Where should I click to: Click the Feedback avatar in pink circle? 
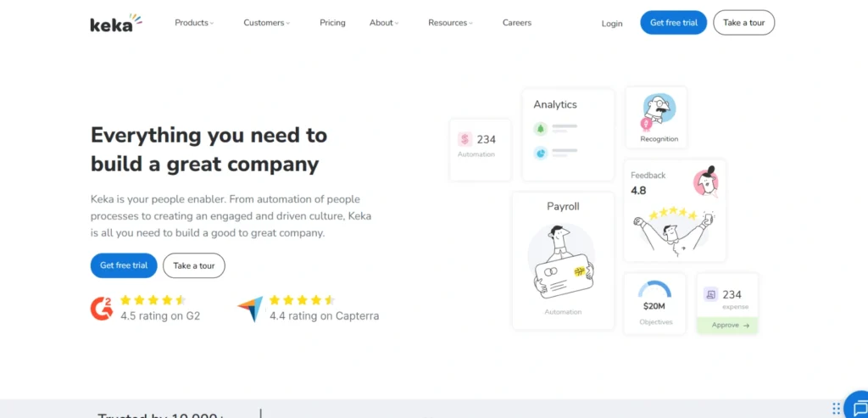(x=706, y=181)
